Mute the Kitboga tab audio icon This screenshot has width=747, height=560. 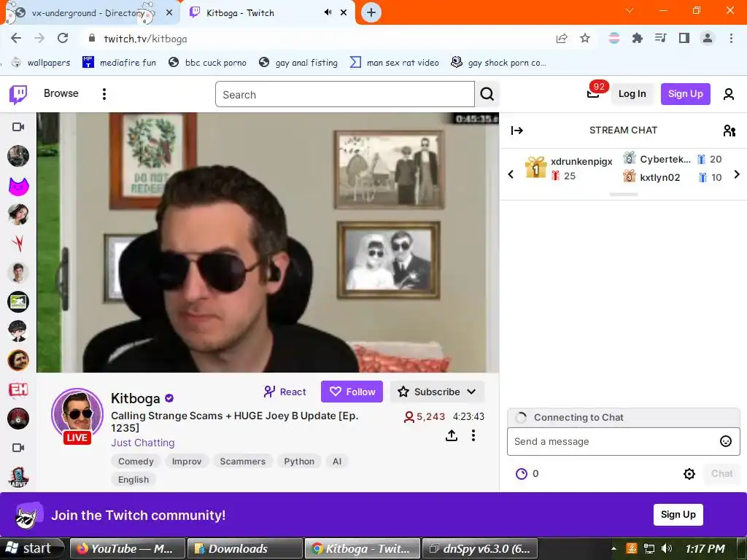click(x=328, y=12)
